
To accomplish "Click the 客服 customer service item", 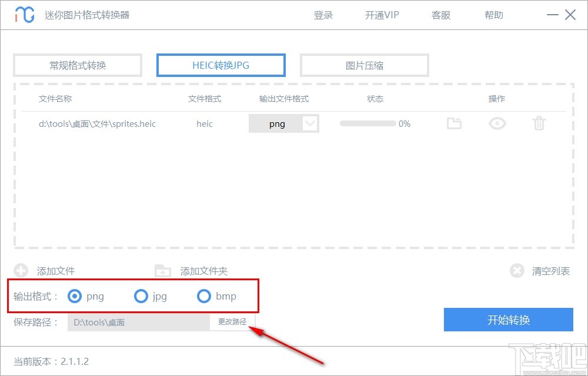I will pyautogui.click(x=440, y=15).
